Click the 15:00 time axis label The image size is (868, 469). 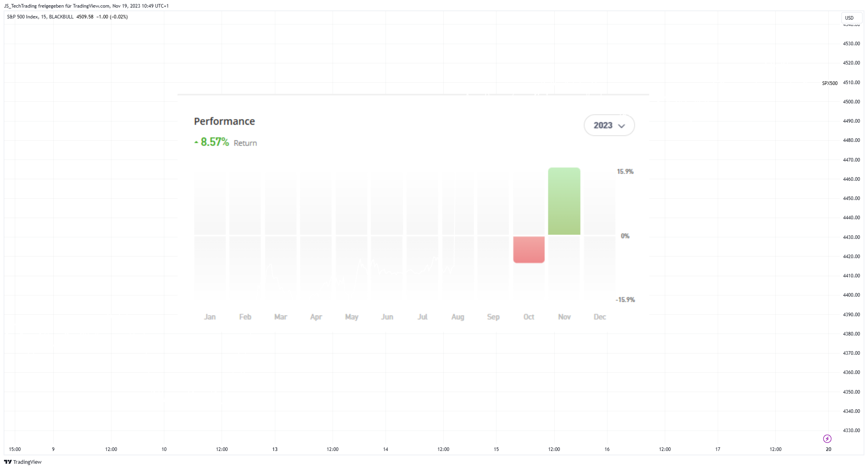(15, 449)
